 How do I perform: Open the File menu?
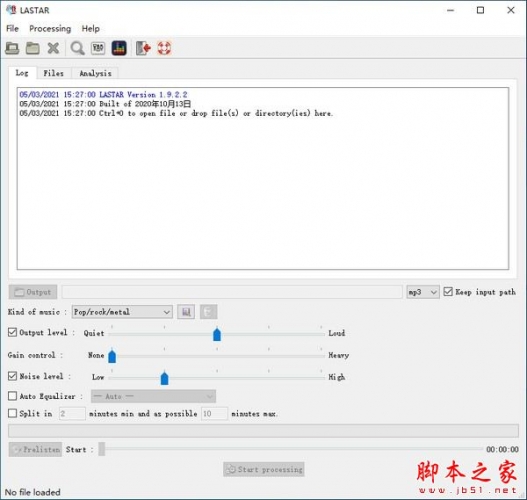[x=12, y=29]
